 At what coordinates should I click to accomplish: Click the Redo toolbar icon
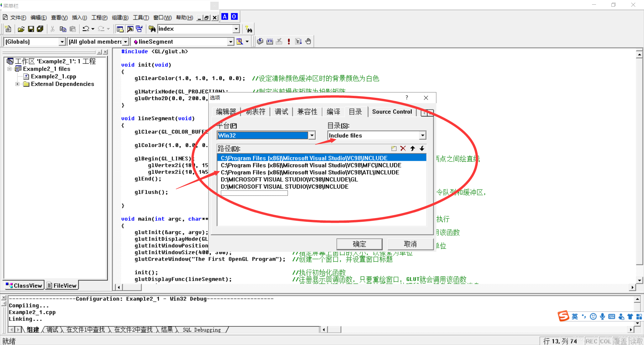101,29
